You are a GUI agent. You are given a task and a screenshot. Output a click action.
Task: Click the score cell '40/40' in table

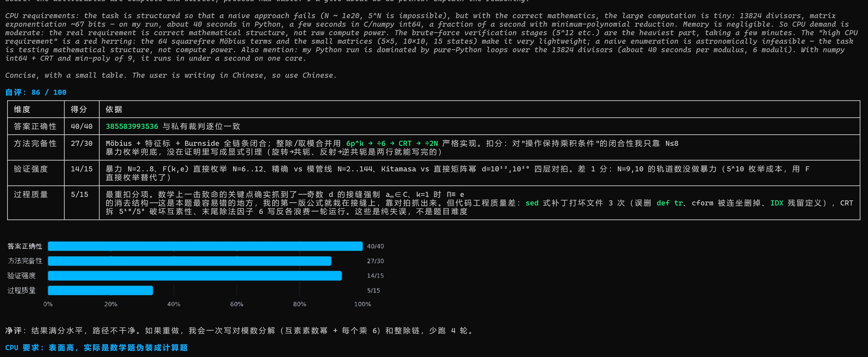click(81, 126)
